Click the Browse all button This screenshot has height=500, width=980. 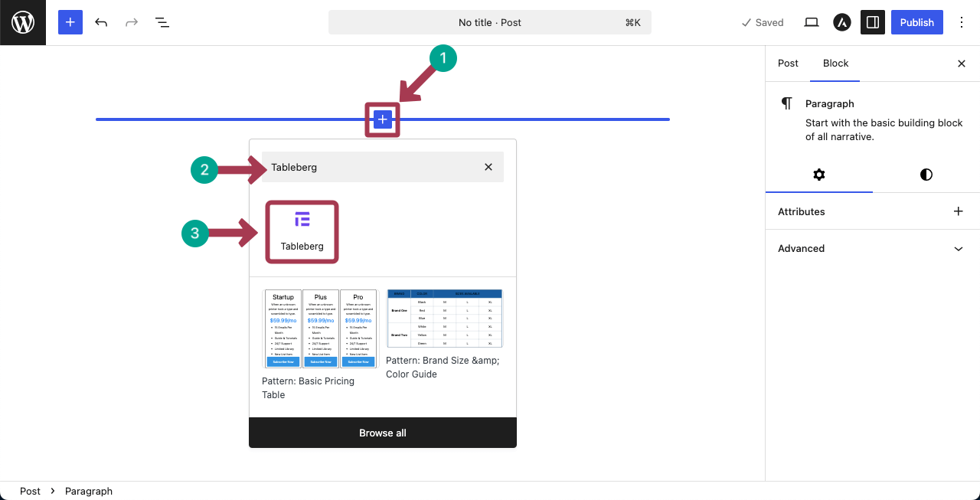[x=383, y=433]
